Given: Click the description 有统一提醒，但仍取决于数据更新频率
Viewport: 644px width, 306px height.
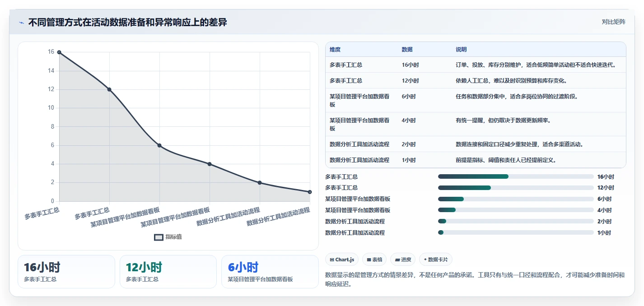Looking at the screenshot, I should point(503,121).
